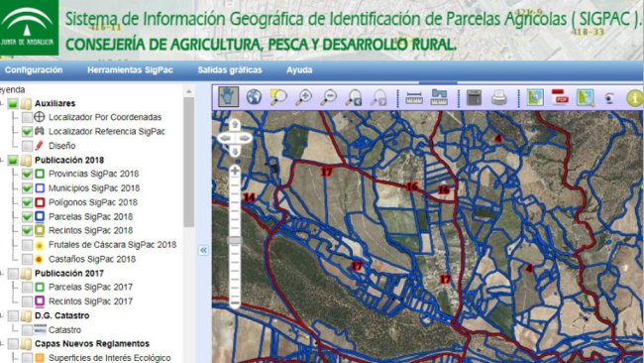Select the measure distance ruler tool
Screen dimensions: 644x363
414,98
